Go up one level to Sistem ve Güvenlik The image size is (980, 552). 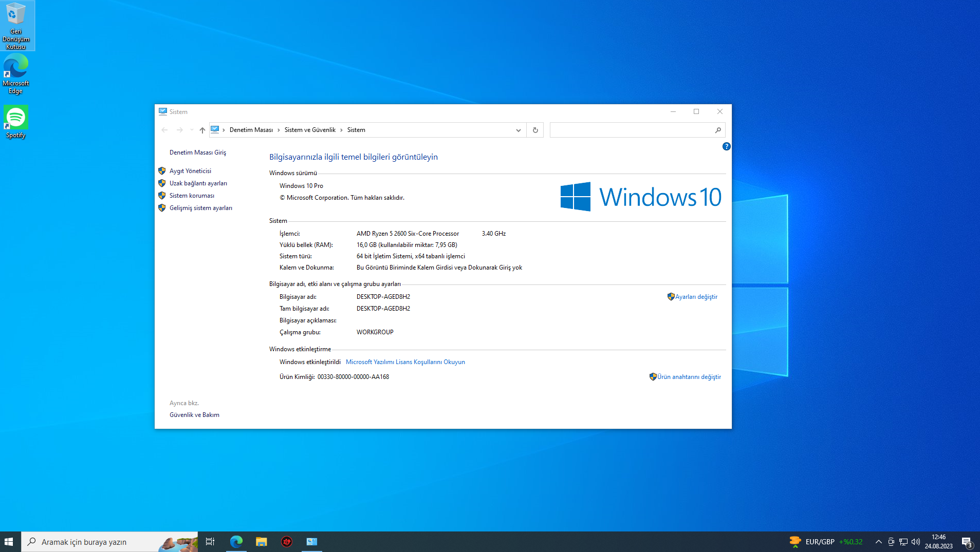pyautogui.click(x=202, y=130)
